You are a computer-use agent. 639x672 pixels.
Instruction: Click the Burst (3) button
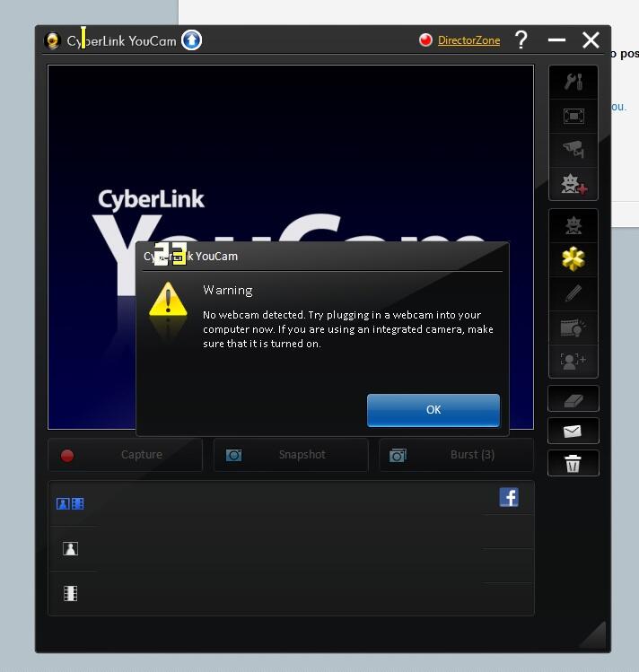457,455
